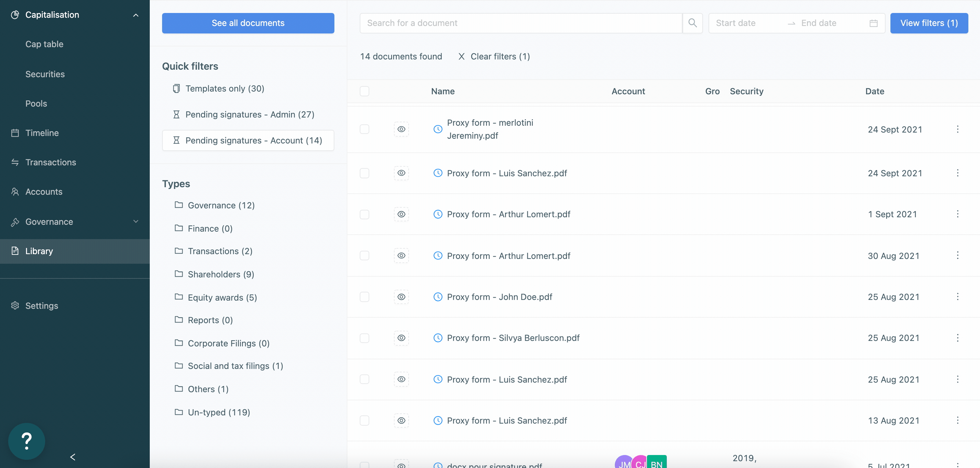This screenshot has height=468, width=980.
Task: Go to Cap table in sidebar
Action: coord(44,44)
